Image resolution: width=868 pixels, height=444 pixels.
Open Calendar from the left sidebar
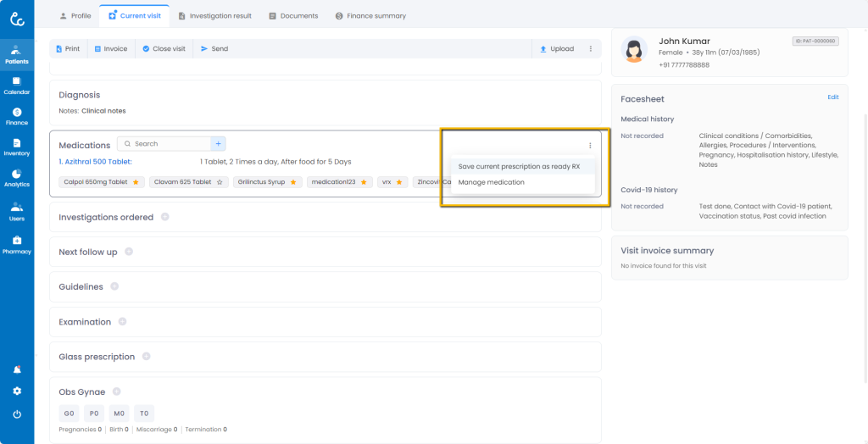point(17,85)
